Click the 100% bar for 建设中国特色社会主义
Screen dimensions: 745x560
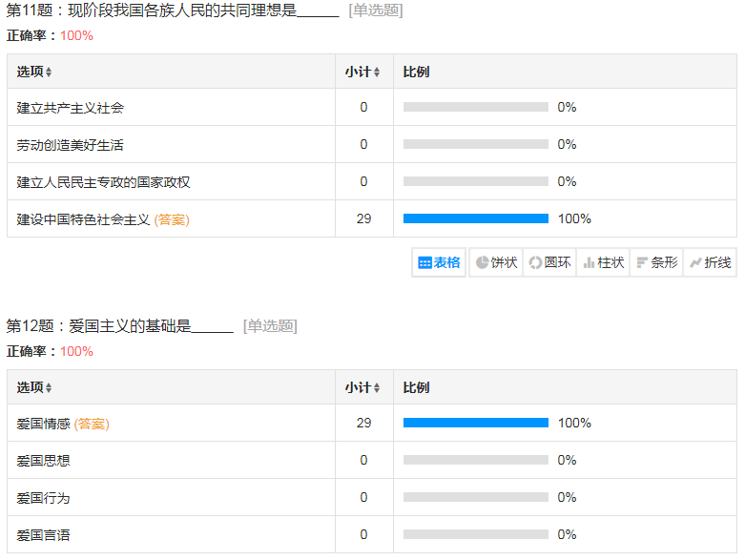(476, 218)
